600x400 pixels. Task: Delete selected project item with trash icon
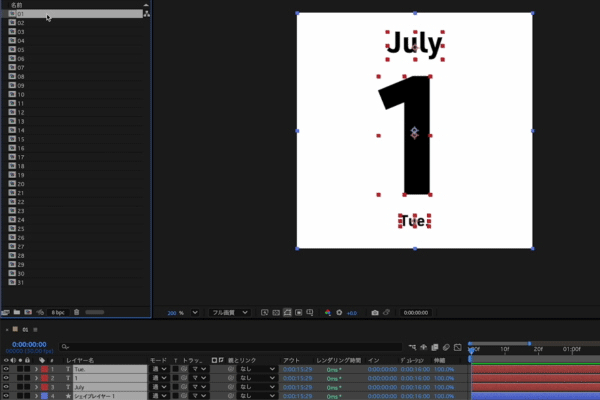pyautogui.click(x=77, y=312)
